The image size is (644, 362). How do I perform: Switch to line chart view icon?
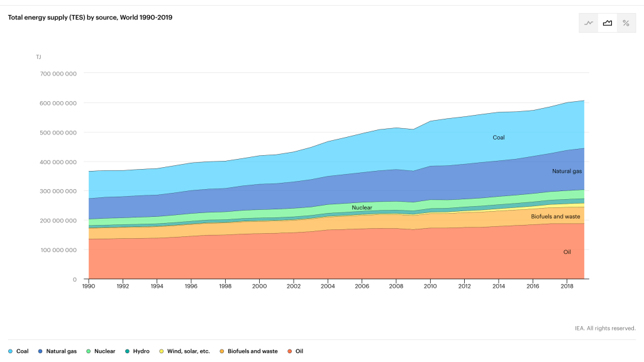589,23
